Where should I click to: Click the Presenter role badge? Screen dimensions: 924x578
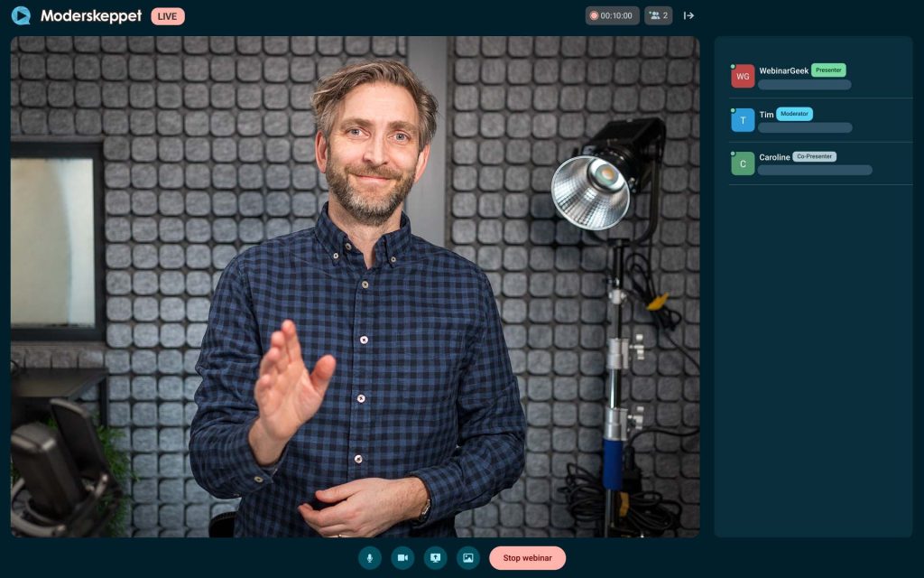point(828,70)
